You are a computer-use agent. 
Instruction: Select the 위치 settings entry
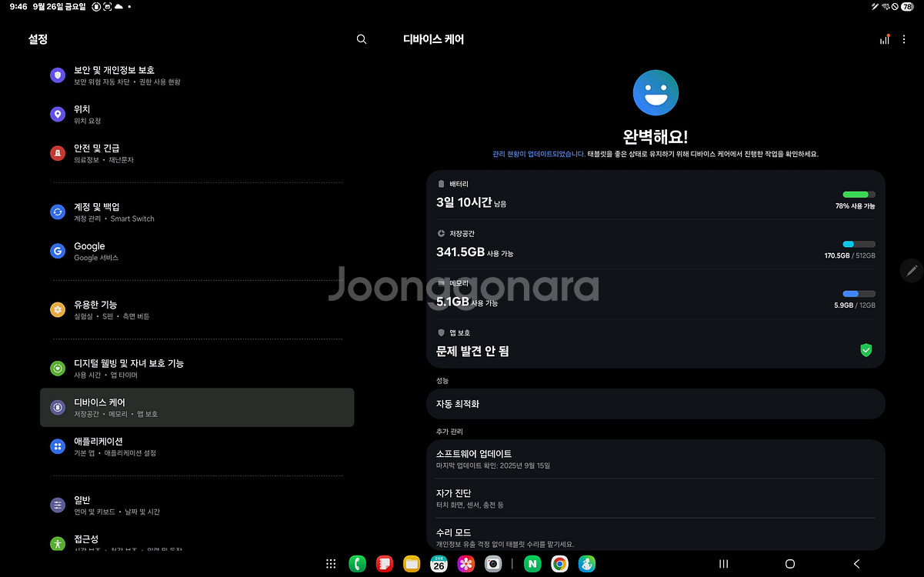[x=82, y=114]
